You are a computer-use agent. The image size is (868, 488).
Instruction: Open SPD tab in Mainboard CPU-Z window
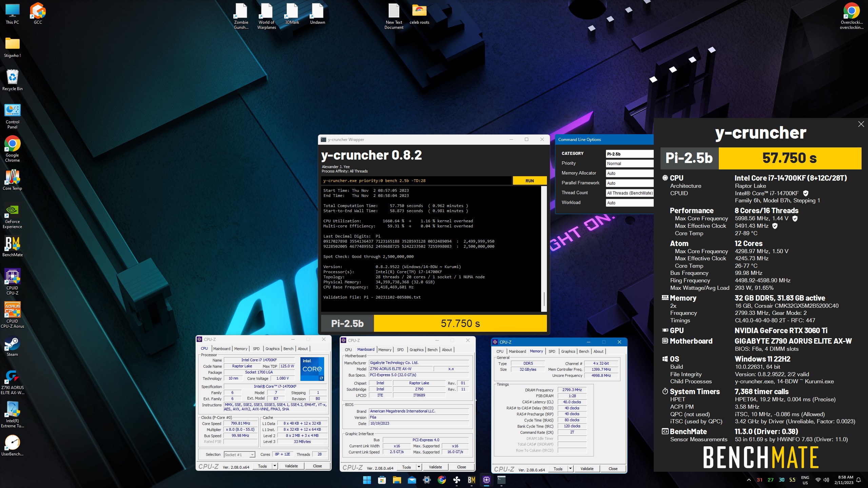pyautogui.click(x=400, y=350)
